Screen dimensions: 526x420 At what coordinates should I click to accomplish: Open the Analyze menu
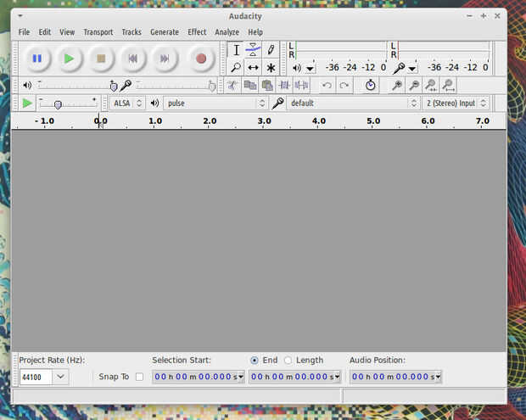(227, 32)
